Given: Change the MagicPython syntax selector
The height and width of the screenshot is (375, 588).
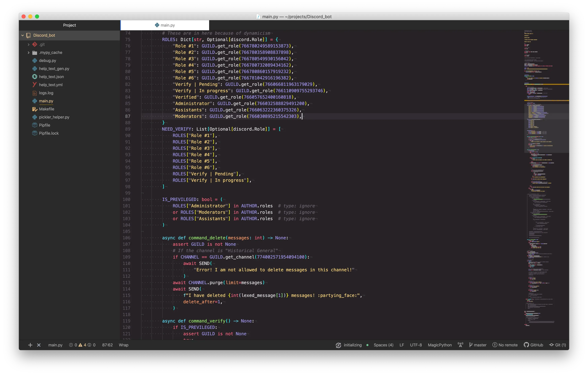Looking at the screenshot, I should 439,345.
